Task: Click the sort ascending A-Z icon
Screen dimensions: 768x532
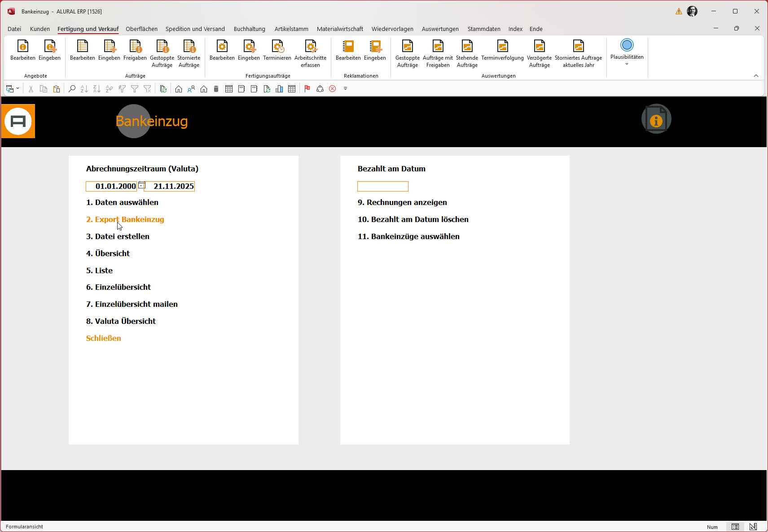Action: [x=84, y=89]
